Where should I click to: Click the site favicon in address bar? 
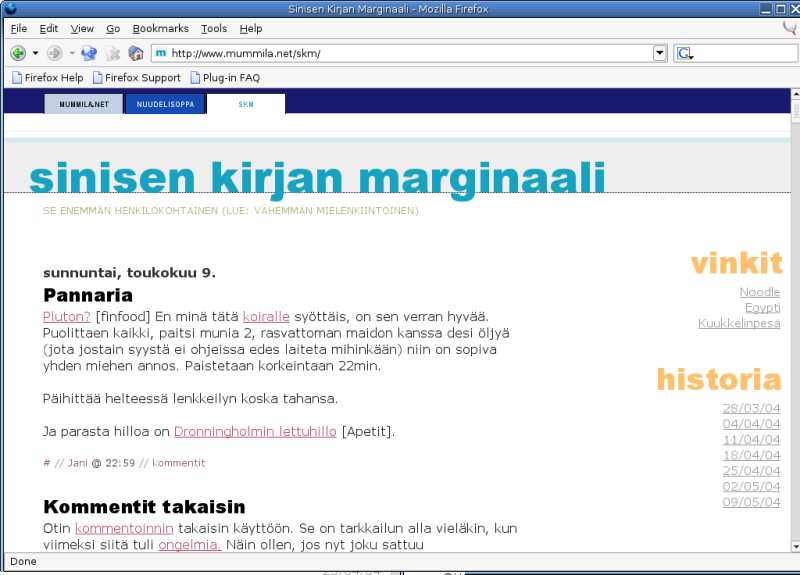[161, 53]
